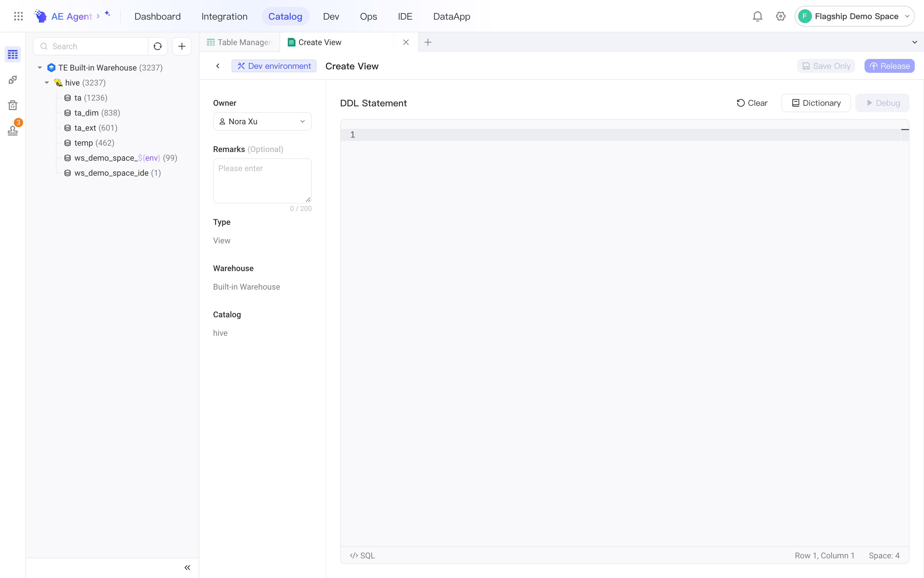Screen dimensions: 924x578
Task: Open the DataApp menu
Action: pos(451,16)
